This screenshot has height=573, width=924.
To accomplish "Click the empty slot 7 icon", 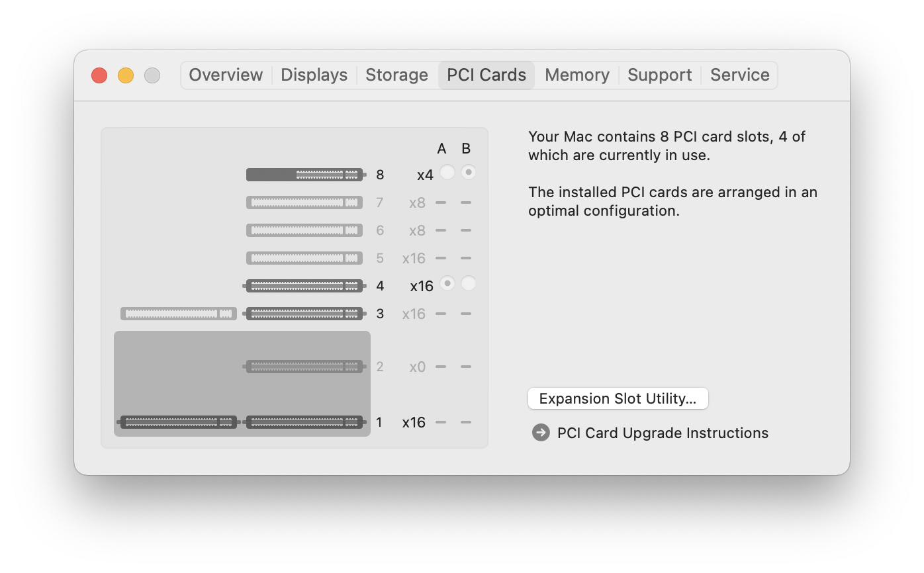I will click(x=304, y=202).
